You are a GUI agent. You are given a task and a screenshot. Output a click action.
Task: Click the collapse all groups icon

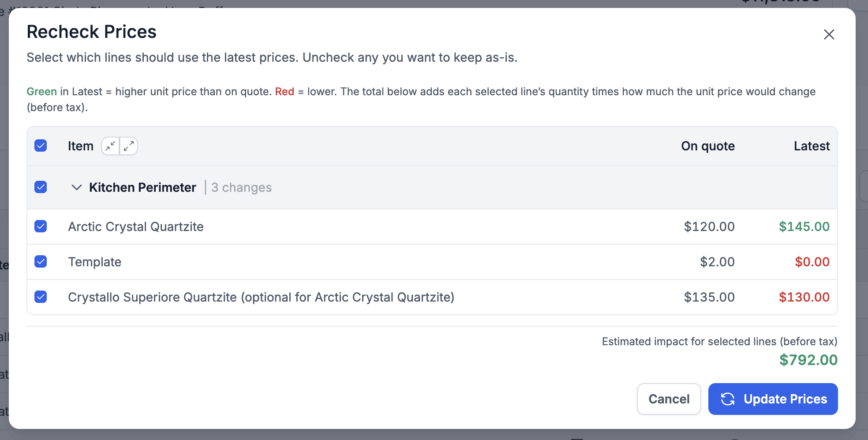click(110, 146)
